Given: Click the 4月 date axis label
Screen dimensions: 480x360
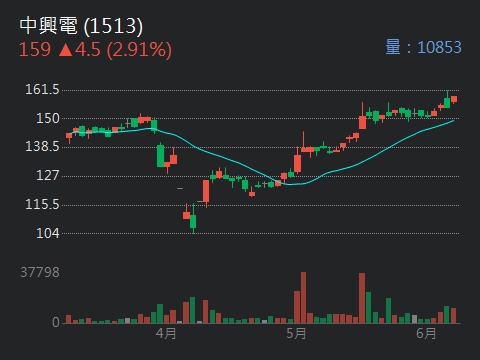Looking at the screenshot, I should coord(166,333).
